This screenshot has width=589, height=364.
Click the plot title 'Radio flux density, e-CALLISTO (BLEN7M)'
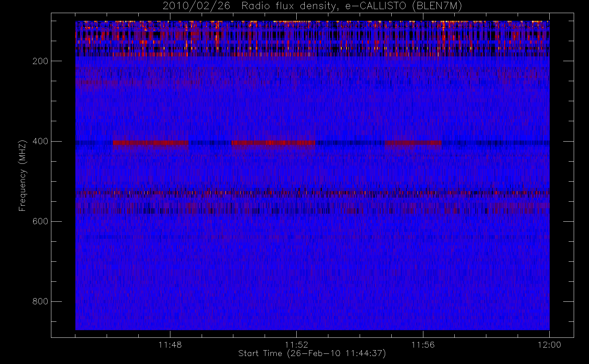pyautogui.click(x=352, y=6)
